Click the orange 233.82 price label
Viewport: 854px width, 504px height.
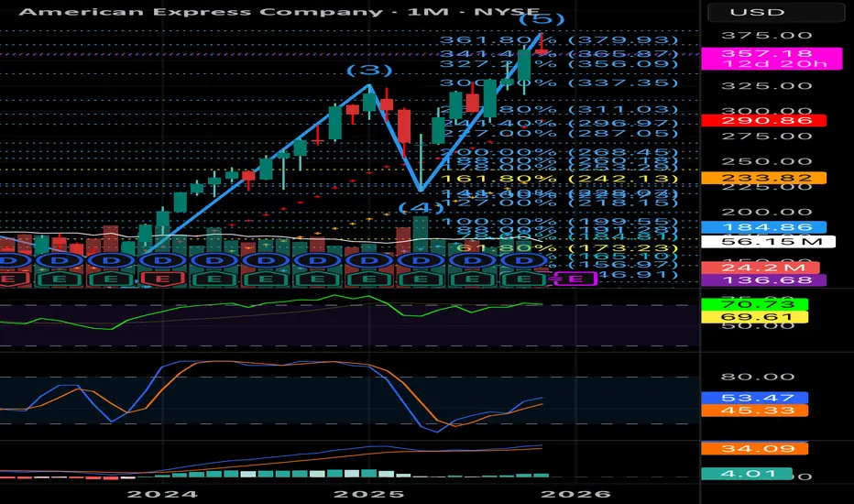click(763, 178)
